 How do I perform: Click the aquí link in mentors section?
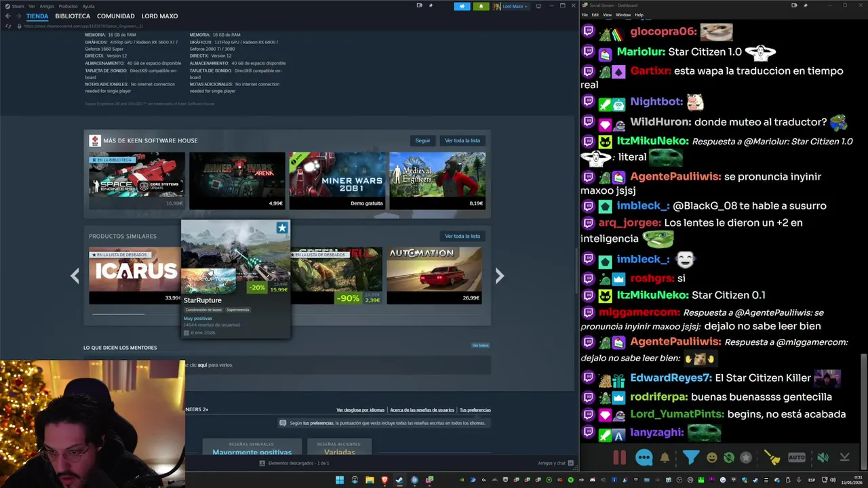[202, 365]
